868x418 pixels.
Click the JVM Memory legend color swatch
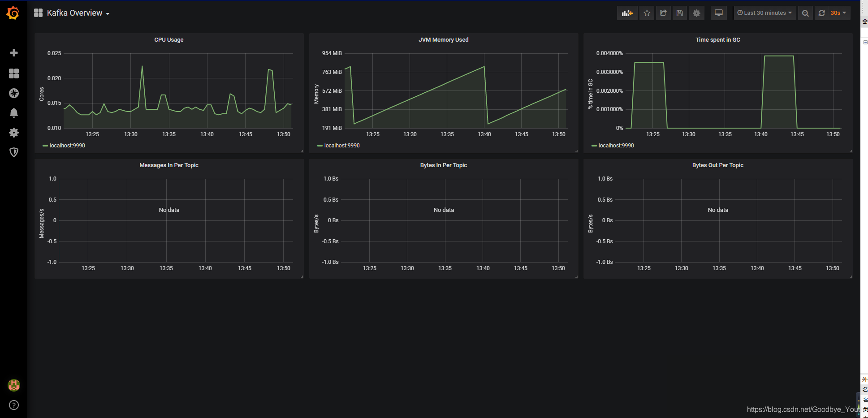(320, 146)
